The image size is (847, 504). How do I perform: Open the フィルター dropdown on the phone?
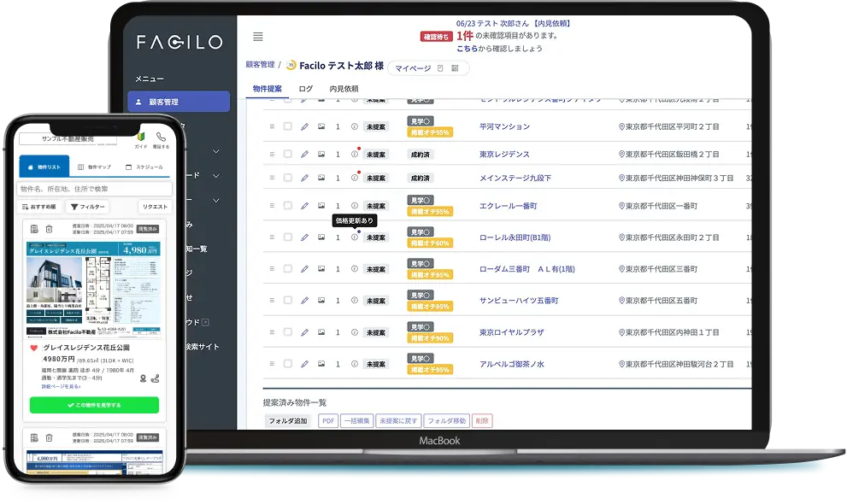click(x=87, y=207)
